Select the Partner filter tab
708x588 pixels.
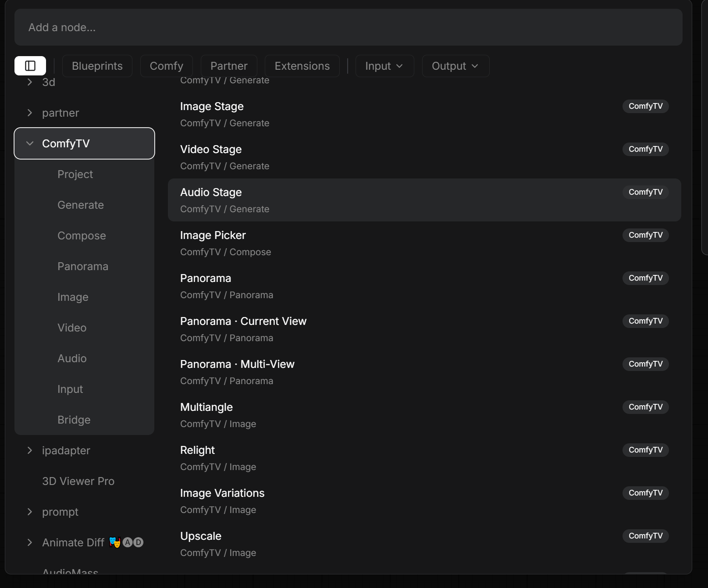point(229,66)
